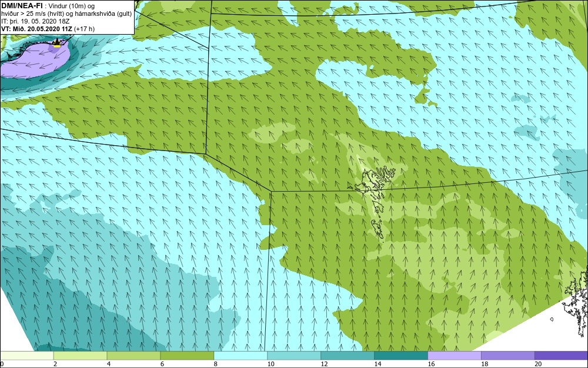Click the 18–20 m/s medium purple swatch

pyautogui.click(x=508, y=356)
